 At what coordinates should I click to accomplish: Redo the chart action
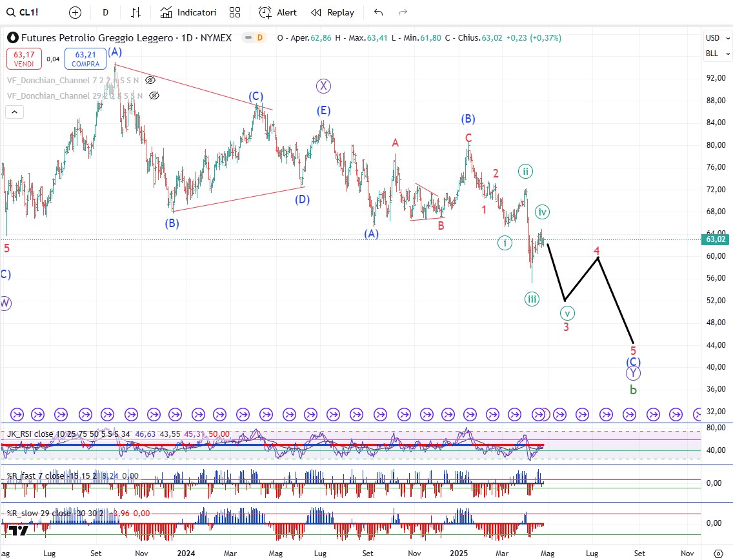point(403,13)
